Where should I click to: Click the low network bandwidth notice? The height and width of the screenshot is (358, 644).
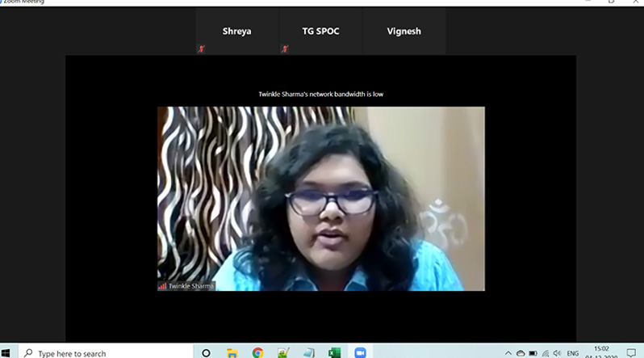click(320, 95)
